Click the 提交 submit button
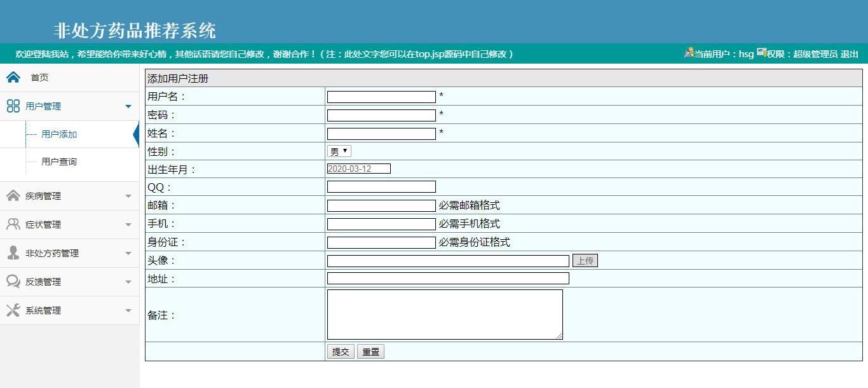 pyautogui.click(x=341, y=352)
